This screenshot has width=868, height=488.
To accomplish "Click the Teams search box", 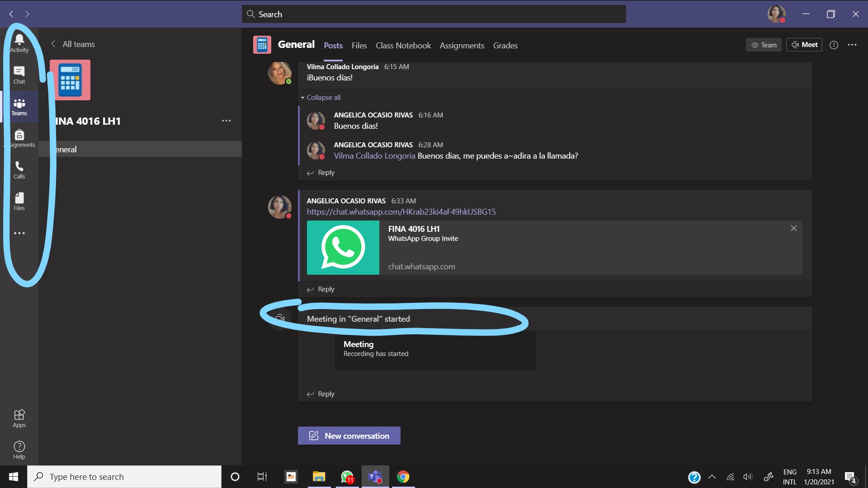I will pyautogui.click(x=434, y=14).
